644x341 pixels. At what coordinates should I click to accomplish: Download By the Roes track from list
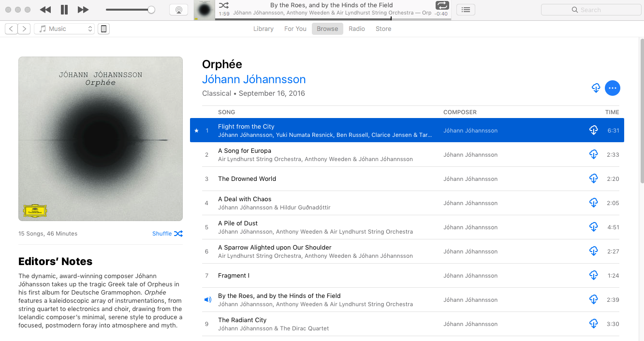594,299
